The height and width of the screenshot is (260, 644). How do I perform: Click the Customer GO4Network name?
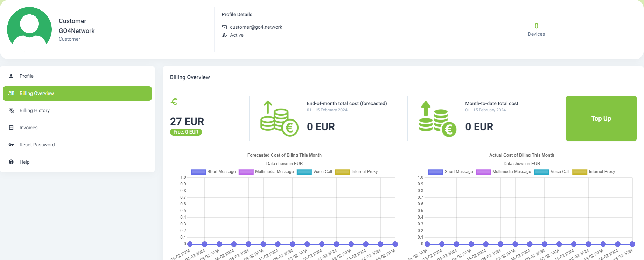click(x=77, y=26)
